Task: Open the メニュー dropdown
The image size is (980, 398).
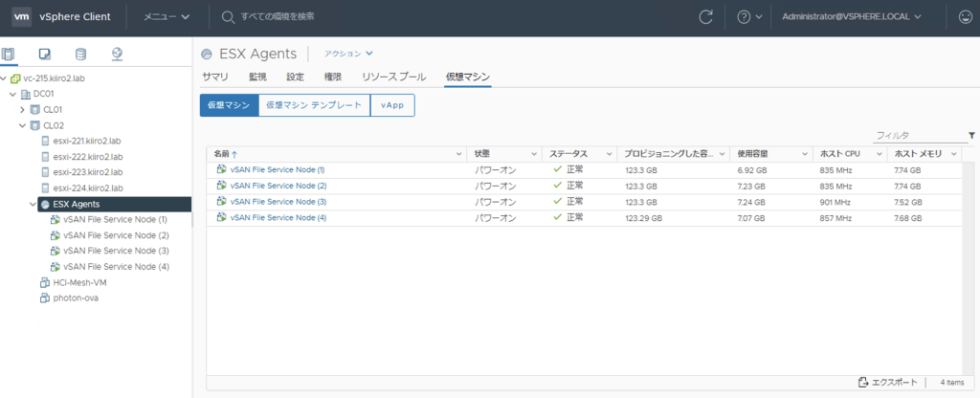Action: [167, 17]
